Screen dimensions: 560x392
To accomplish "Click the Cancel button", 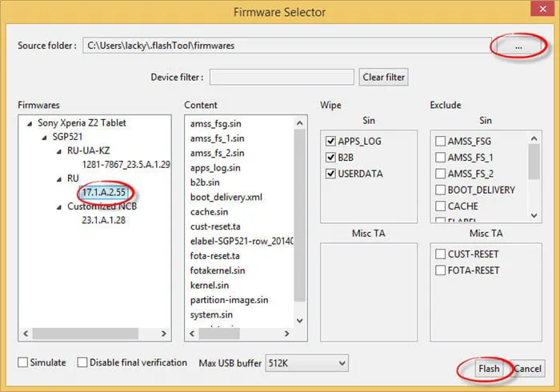I will (527, 369).
